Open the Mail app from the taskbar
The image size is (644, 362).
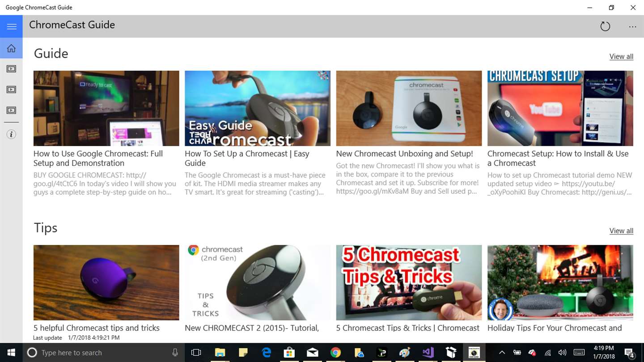pos(313,353)
